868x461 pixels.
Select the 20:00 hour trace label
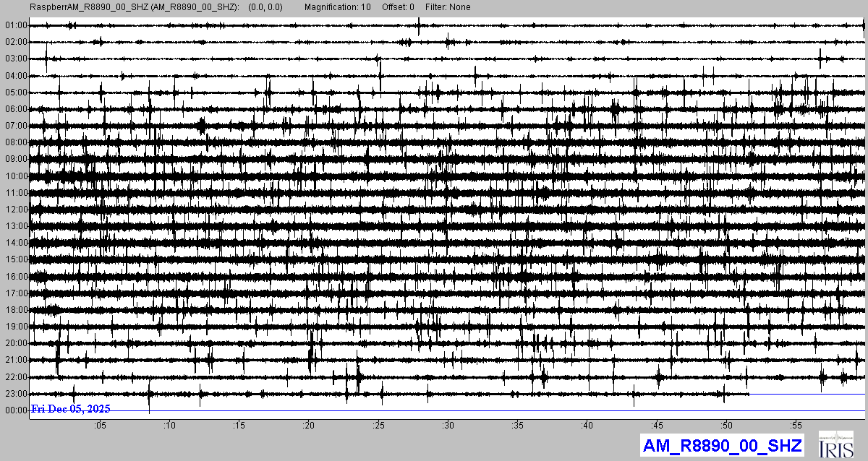[x=15, y=343]
